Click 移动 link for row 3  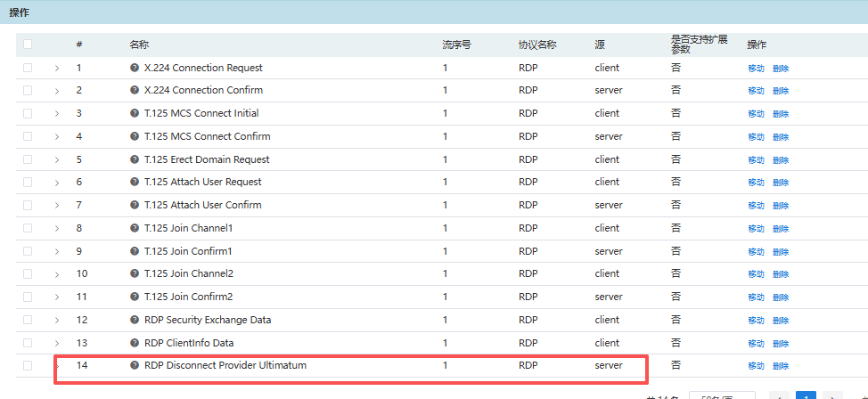756,114
